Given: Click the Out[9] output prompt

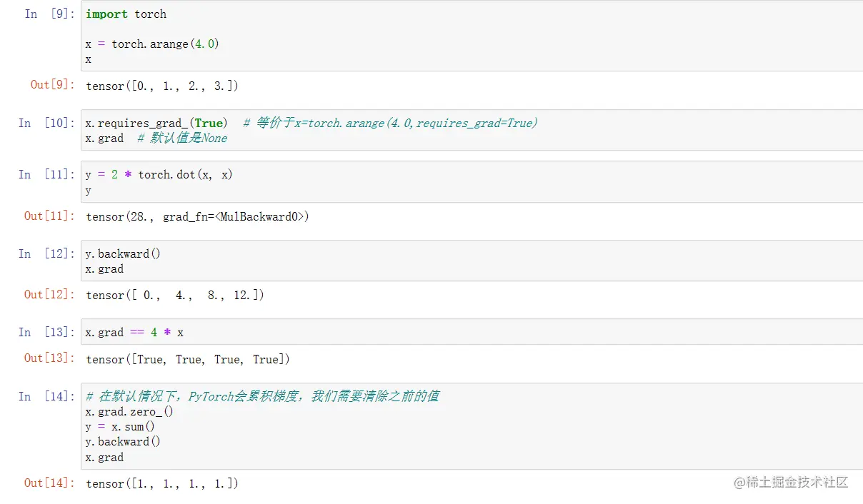Looking at the screenshot, I should (52, 85).
